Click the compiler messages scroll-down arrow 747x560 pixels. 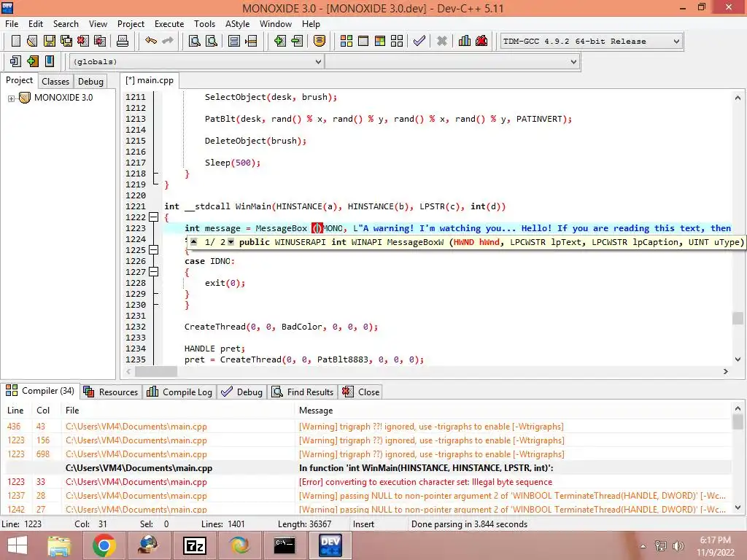click(x=738, y=507)
